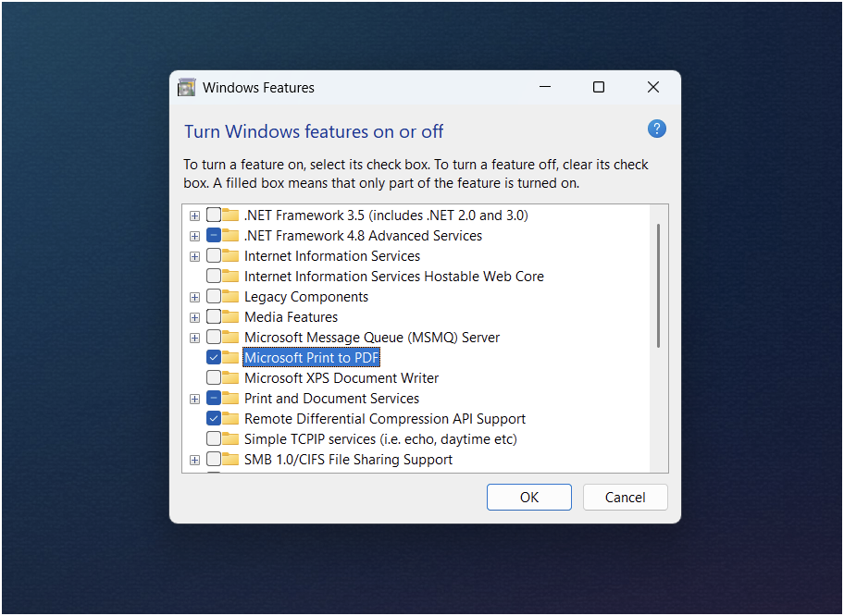Expand the Media Features node

(195, 317)
